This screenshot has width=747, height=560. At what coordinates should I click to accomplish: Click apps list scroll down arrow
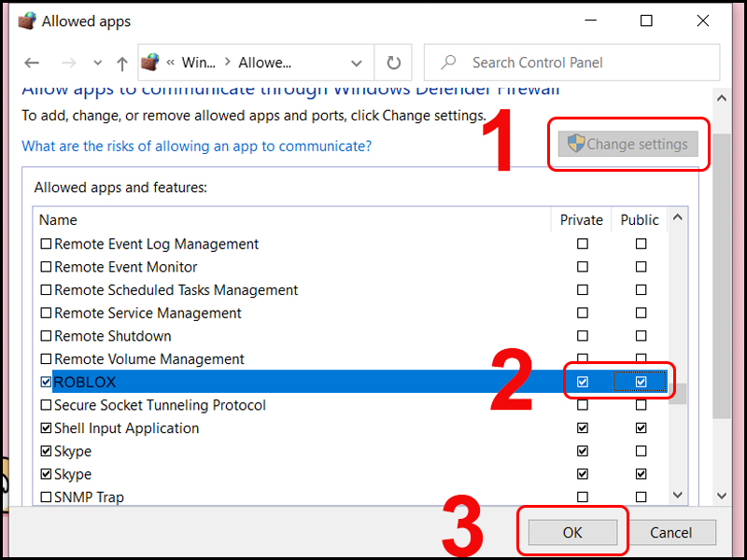click(x=678, y=496)
